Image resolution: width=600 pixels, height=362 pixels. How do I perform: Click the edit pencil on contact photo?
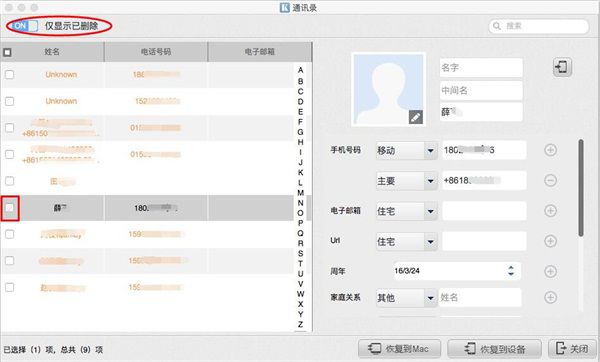416,117
